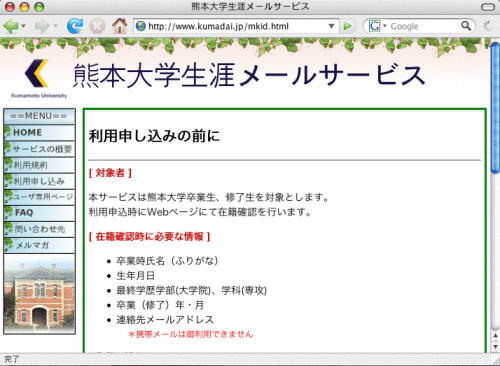Click the list item 卒業（修了）年・月
Screen dimensions: 500x366
160,305
